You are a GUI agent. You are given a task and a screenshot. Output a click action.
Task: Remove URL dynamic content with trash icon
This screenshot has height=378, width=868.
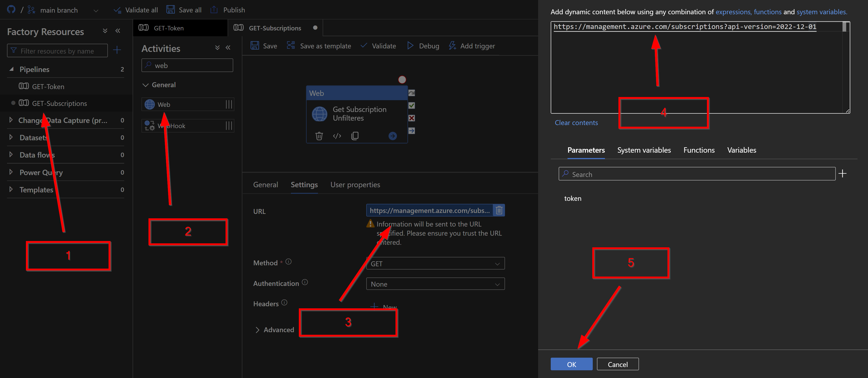tap(499, 210)
